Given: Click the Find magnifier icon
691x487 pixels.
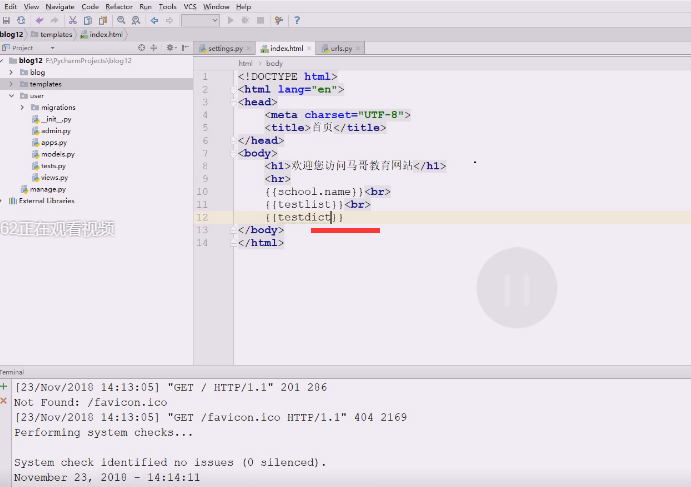Looking at the screenshot, I should (x=121, y=20).
